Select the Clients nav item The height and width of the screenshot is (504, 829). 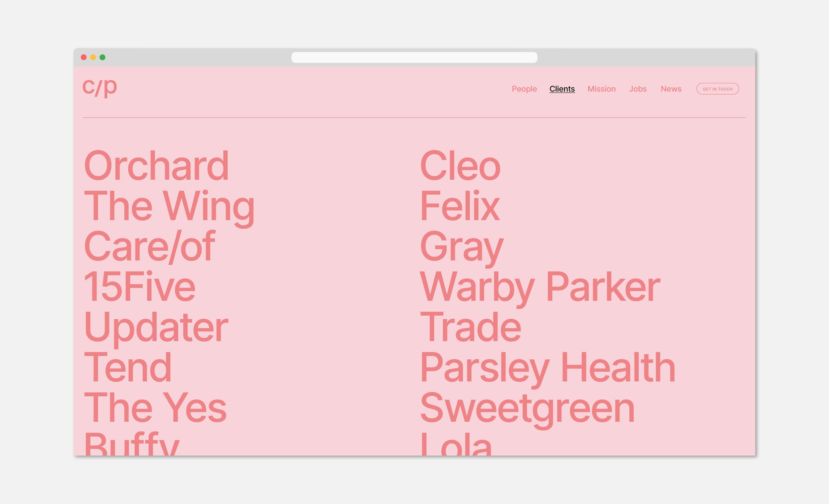562,89
